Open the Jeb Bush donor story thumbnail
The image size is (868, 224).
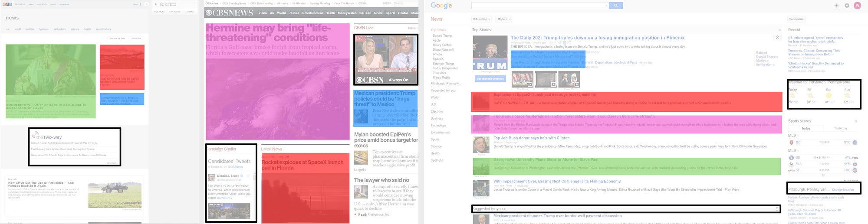point(481,144)
